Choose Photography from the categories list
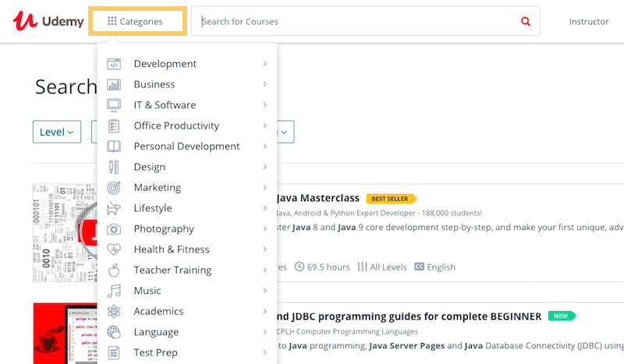The image size is (624, 364). pos(187,228)
